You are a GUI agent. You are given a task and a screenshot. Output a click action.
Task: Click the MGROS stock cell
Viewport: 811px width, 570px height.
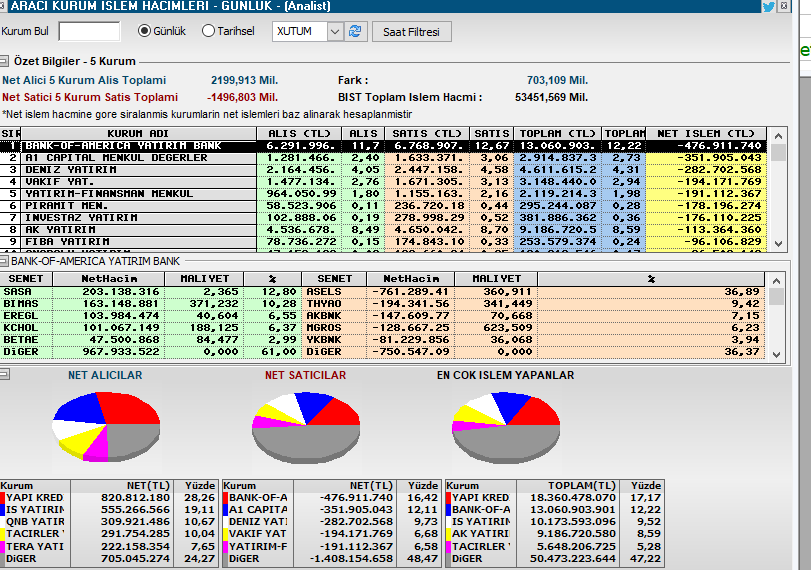pos(334,327)
